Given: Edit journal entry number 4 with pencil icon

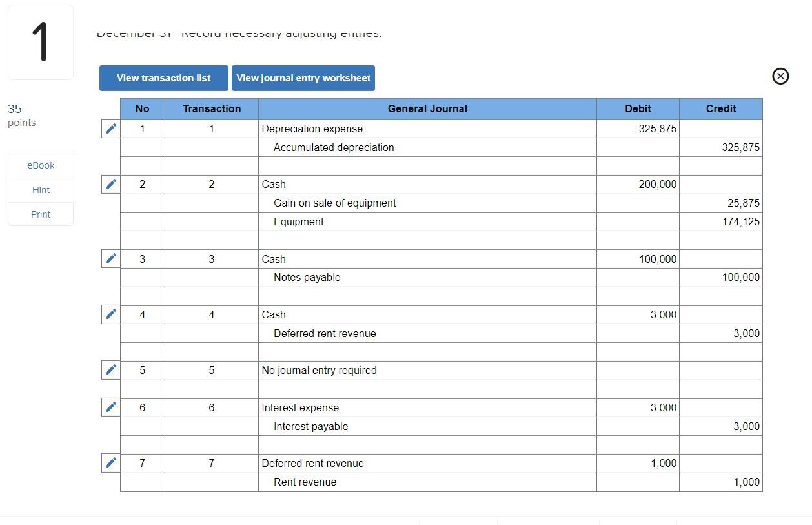Looking at the screenshot, I should pos(111,314).
